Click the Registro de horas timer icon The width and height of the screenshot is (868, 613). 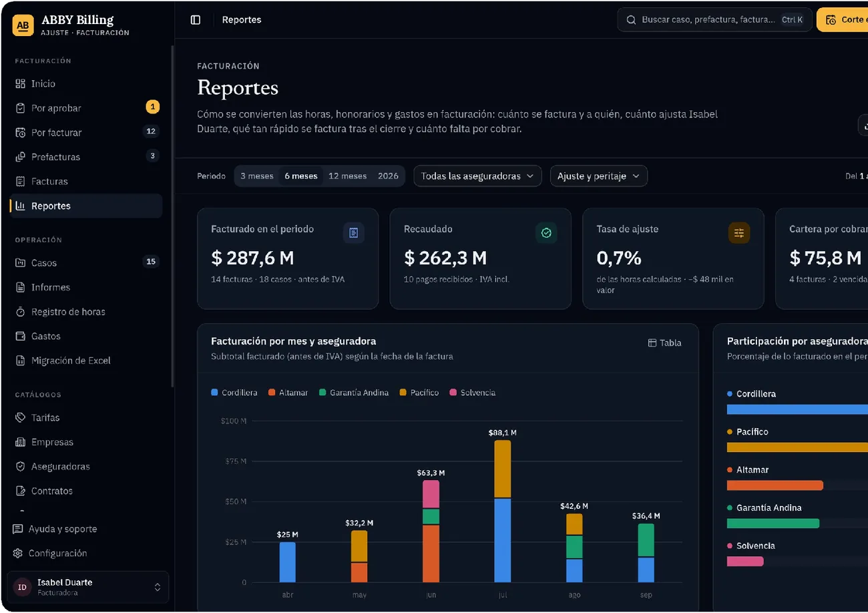pos(20,312)
